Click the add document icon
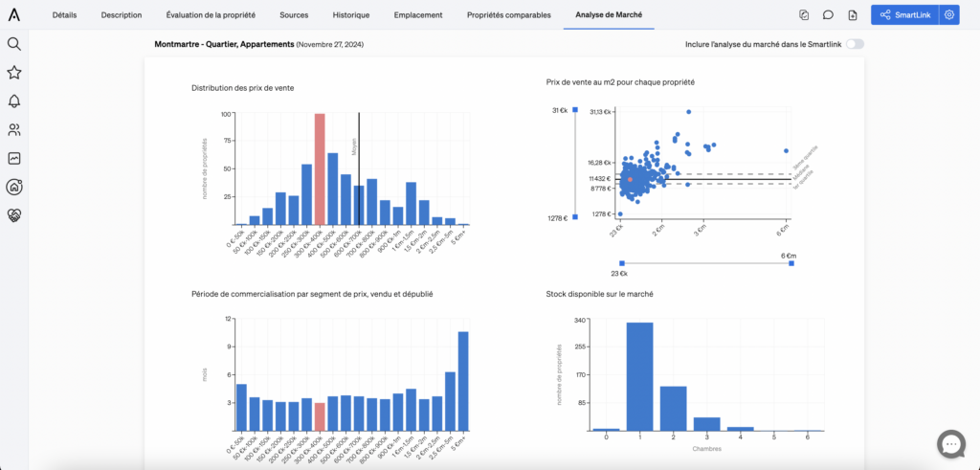The height and width of the screenshot is (470, 980). click(x=853, y=15)
